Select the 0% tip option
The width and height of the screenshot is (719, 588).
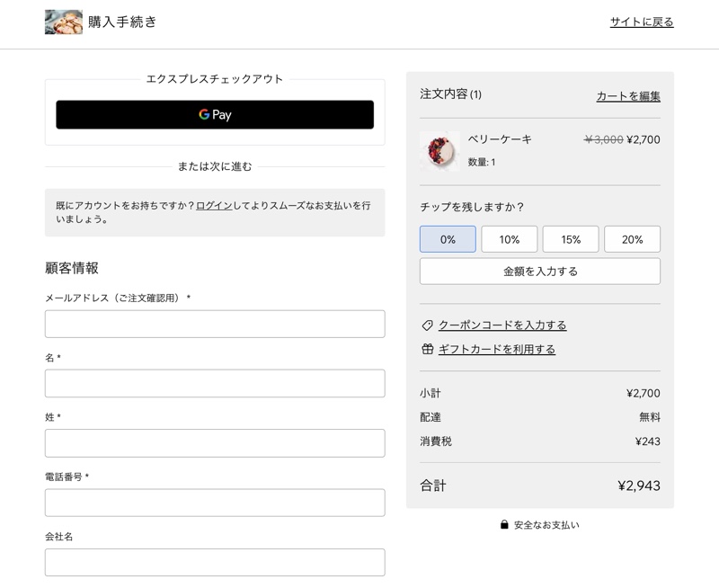point(448,239)
